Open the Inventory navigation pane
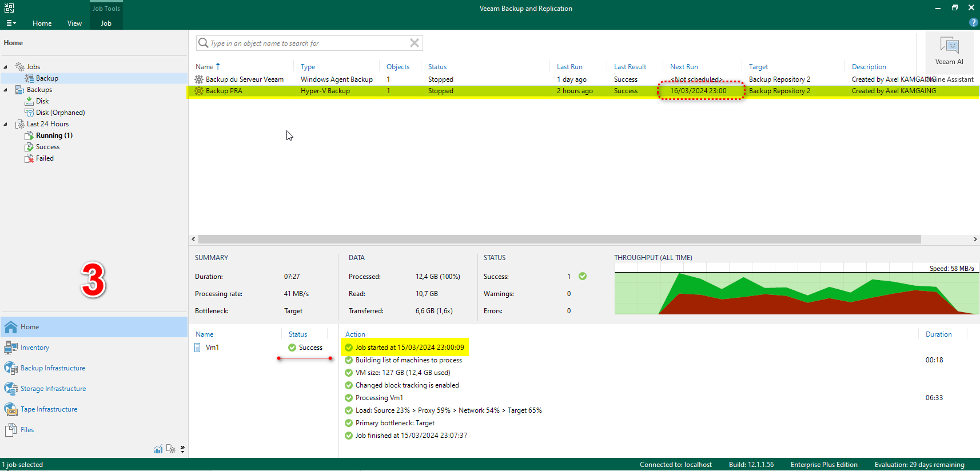This screenshot has height=471, width=980. click(x=94, y=348)
